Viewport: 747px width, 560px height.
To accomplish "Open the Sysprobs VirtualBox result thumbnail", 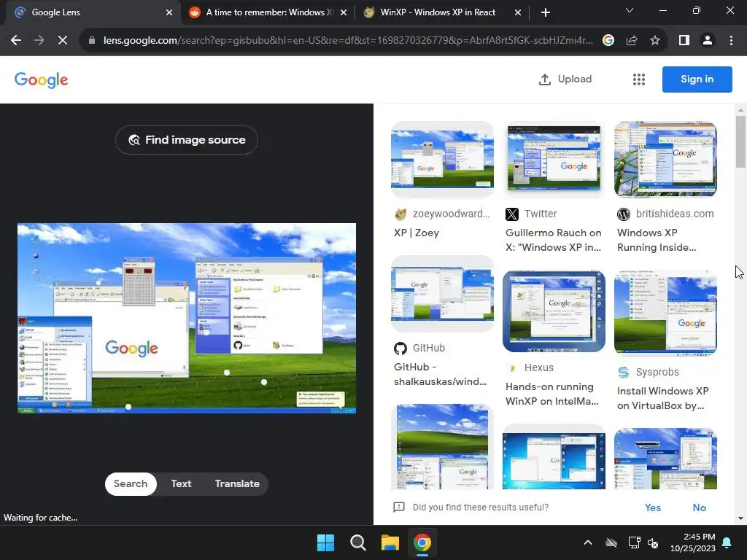I will 665,312.
